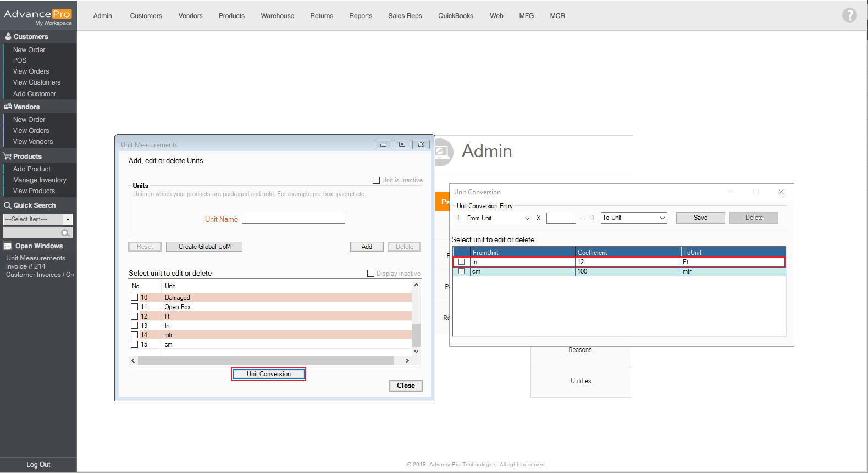Click the AdvancePro logo
Image resolution: width=868 pixels, height=474 pixels.
(38, 15)
